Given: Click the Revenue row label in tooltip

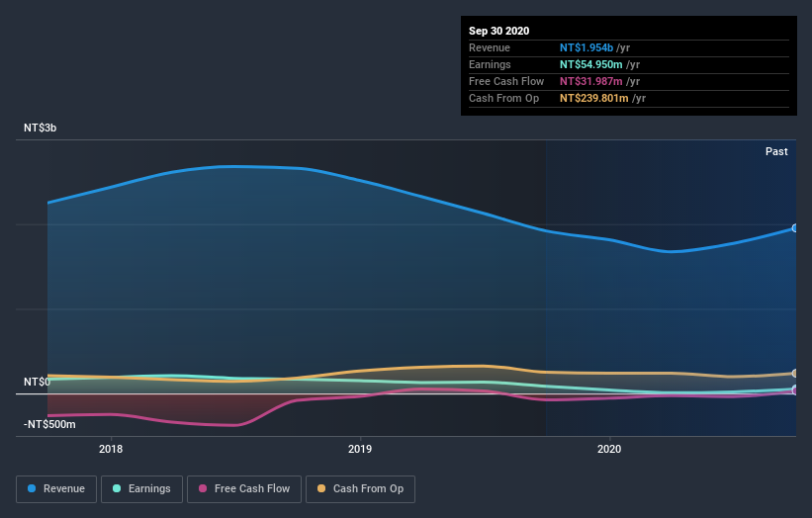Looking at the screenshot, I should coord(490,47).
